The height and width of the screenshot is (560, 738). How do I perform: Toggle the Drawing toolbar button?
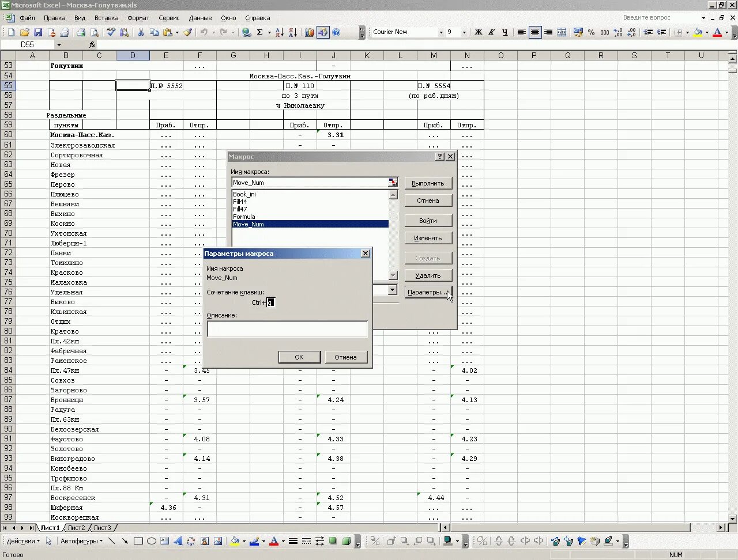tap(323, 32)
